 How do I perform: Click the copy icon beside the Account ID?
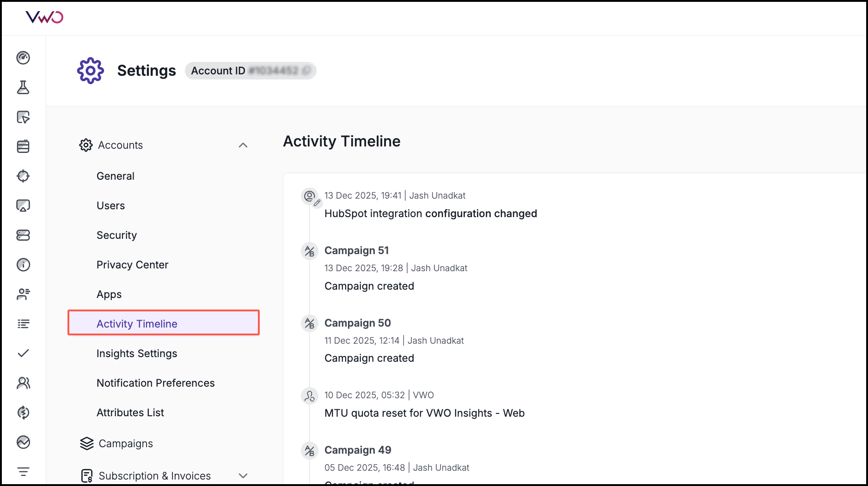tap(305, 70)
